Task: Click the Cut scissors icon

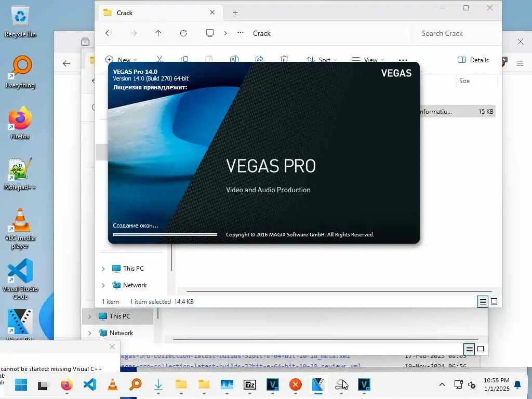Action: tap(159, 59)
